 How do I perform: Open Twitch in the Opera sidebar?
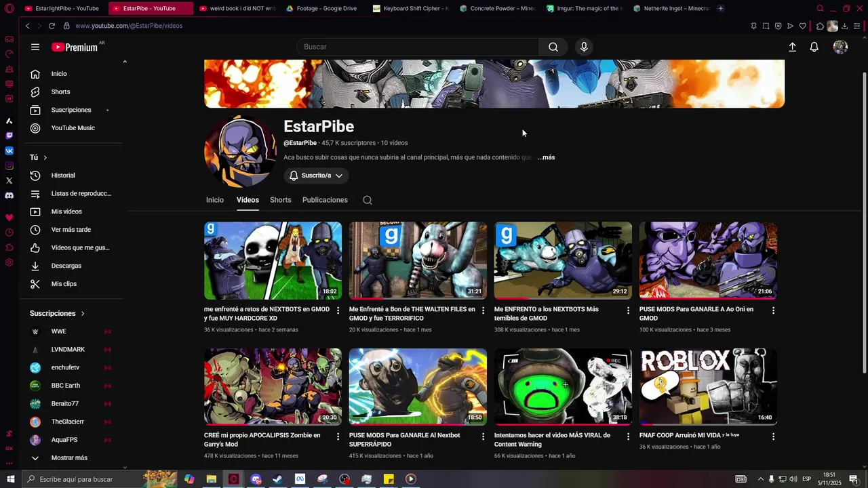[9, 136]
